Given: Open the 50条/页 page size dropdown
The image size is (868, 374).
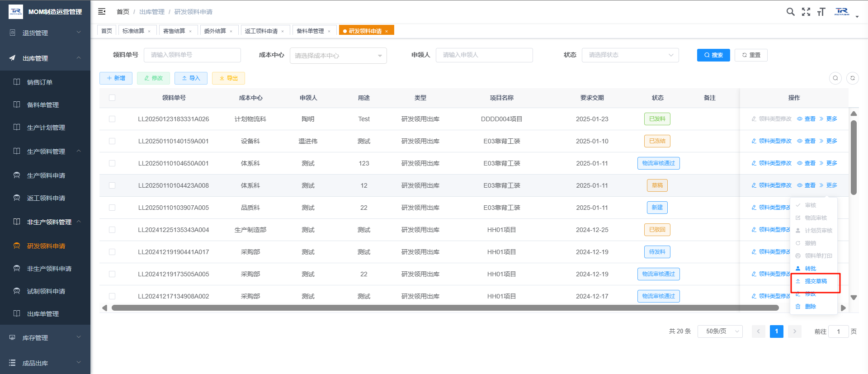Looking at the screenshot, I should point(720,331).
